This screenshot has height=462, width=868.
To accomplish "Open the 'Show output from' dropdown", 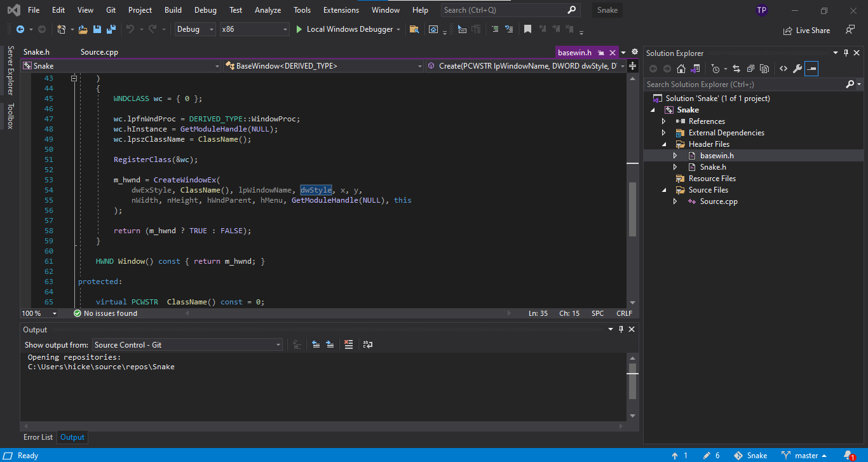I will coord(187,344).
